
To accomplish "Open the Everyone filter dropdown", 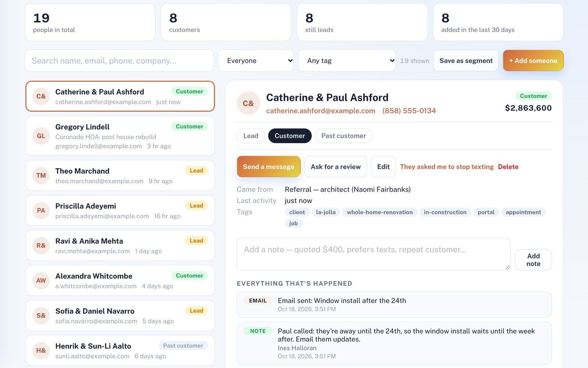I will pyautogui.click(x=256, y=61).
